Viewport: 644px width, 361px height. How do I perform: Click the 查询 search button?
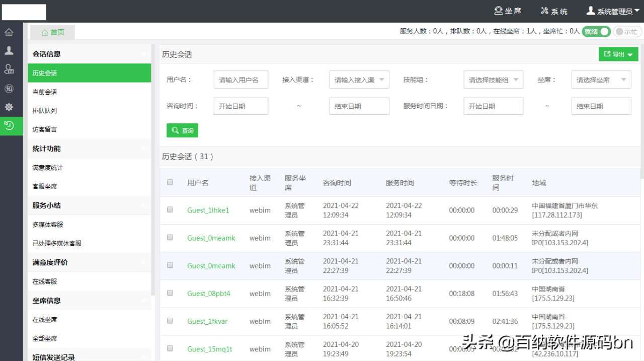(x=182, y=130)
